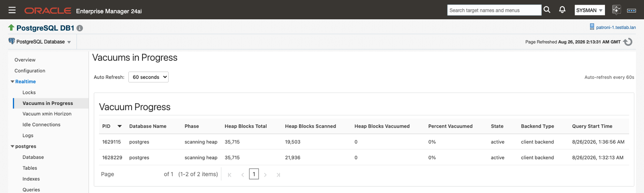Open Logs under Realtime
The width and height of the screenshot is (644, 193).
(x=28, y=136)
